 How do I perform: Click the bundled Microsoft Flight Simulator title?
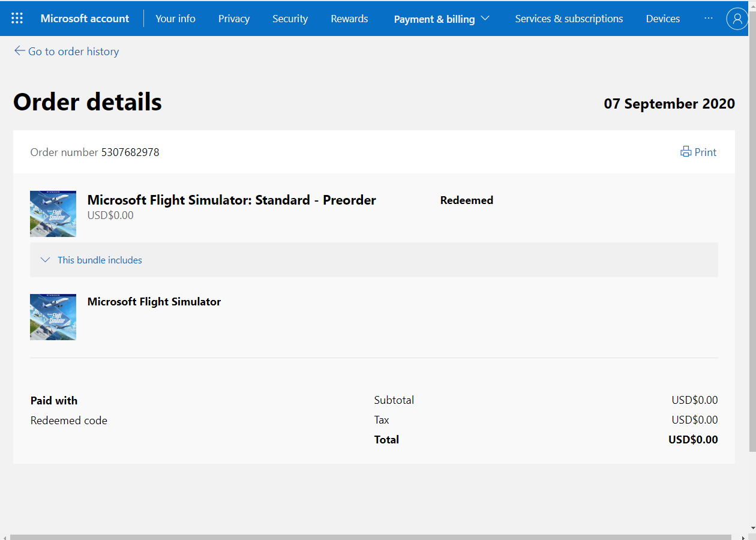[154, 302]
